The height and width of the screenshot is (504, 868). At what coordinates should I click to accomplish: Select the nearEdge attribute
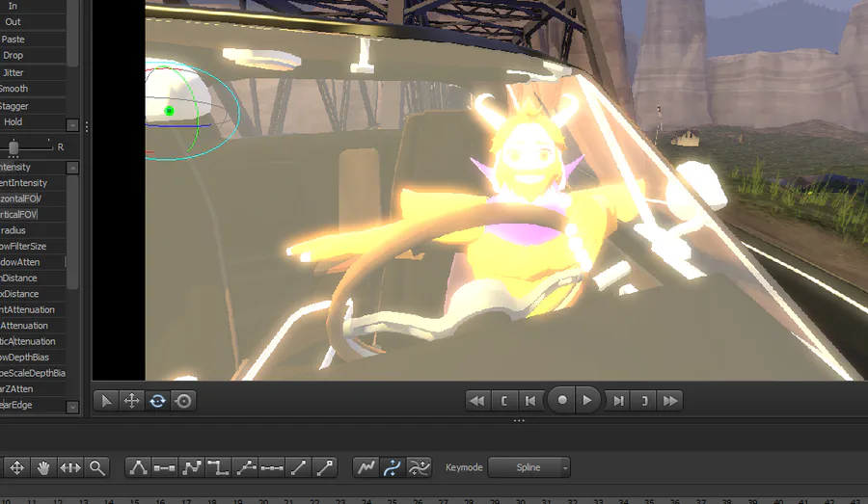point(33,405)
